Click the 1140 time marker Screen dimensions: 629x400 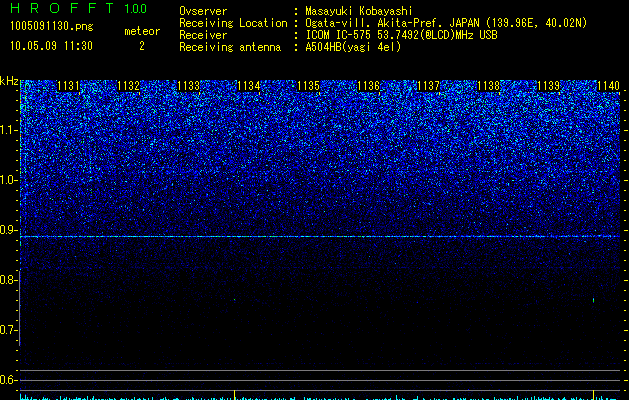[608, 86]
